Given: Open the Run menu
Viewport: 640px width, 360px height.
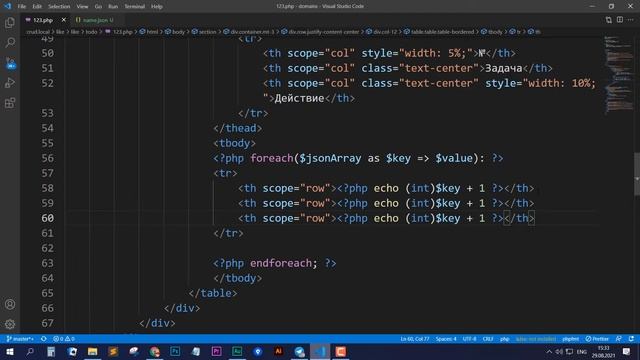Looking at the screenshot, I should click(x=113, y=7).
